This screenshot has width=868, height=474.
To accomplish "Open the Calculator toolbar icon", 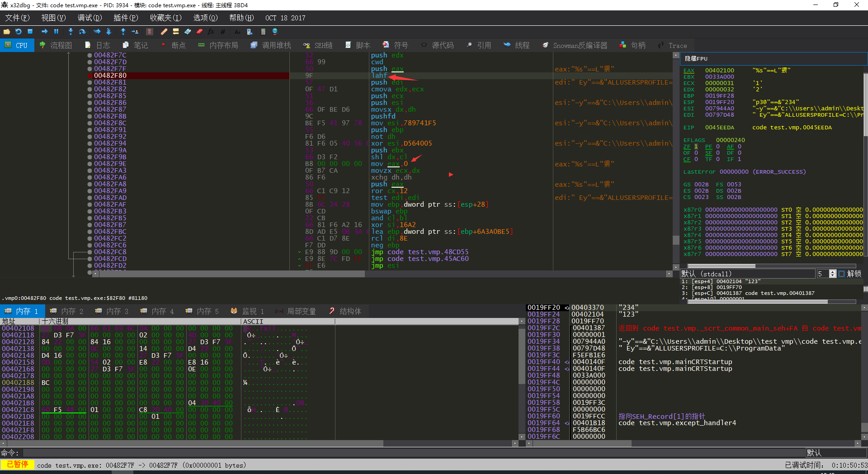I will (263, 32).
